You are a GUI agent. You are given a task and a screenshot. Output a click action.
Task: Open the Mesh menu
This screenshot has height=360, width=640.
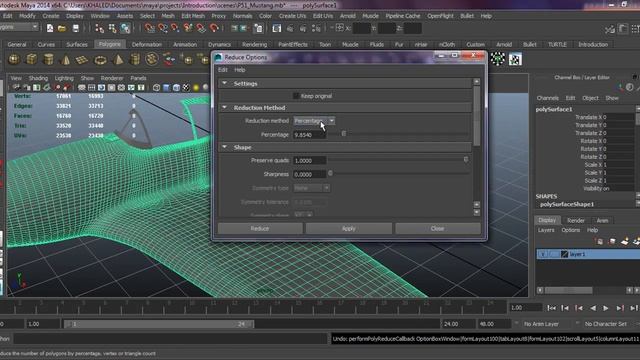click(x=168, y=16)
